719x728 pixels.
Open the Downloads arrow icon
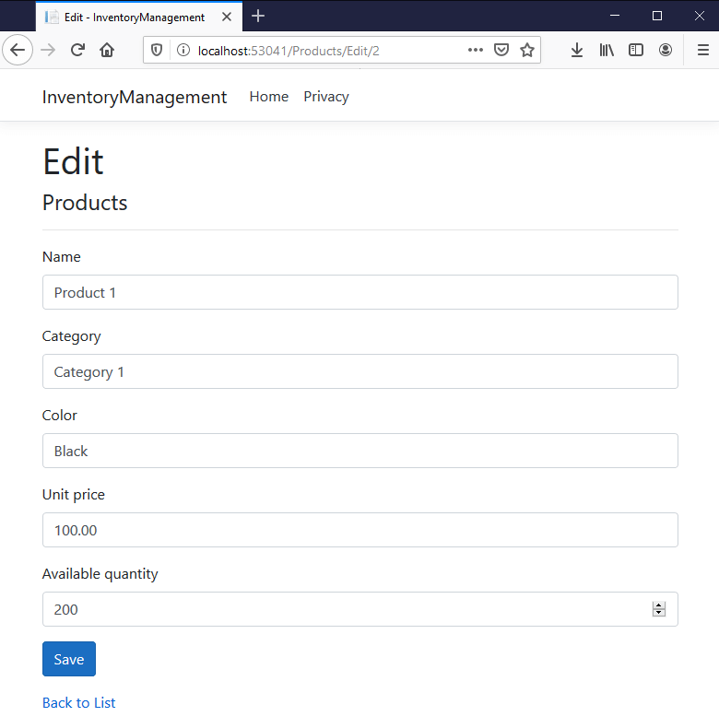(x=577, y=51)
